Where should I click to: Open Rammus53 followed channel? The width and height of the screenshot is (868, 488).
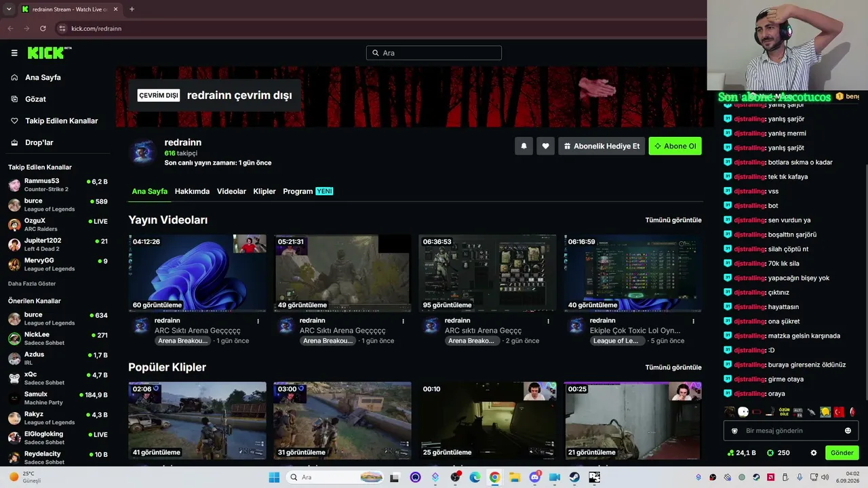coord(58,185)
